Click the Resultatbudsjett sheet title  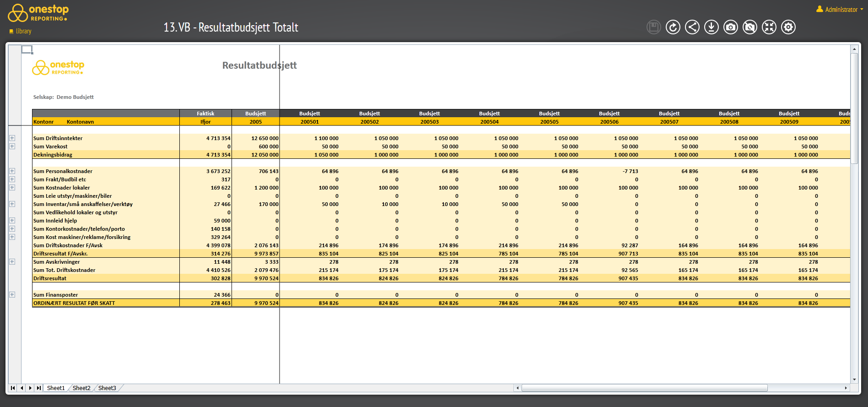pyautogui.click(x=259, y=65)
